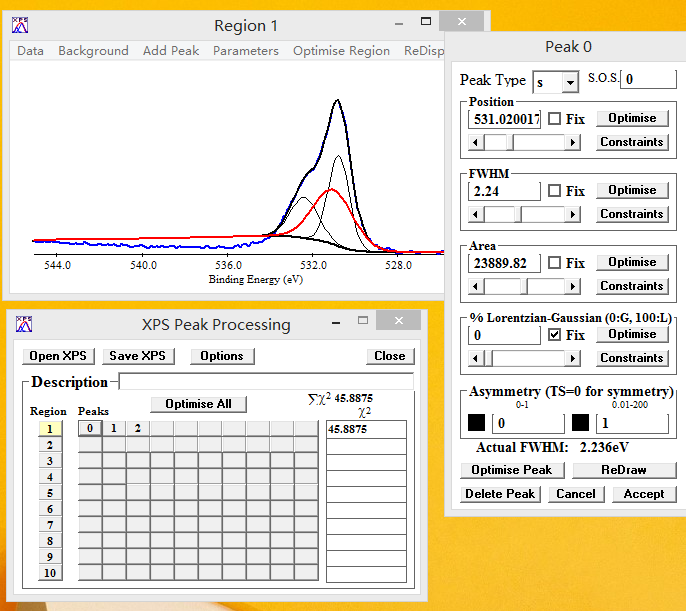Uncheck Fix for % Lorentzian-Gaussian
Image resolution: width=686 pixels, height=611 pixels.
click(x=554, y=335)
